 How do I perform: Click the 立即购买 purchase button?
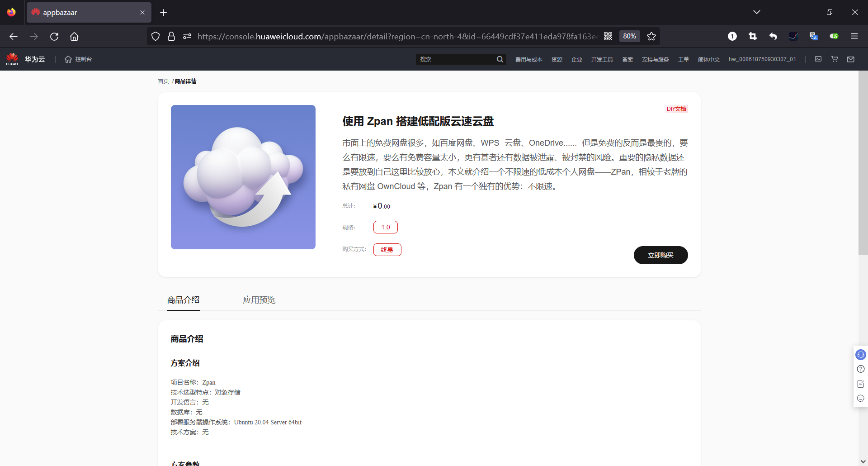660,255
